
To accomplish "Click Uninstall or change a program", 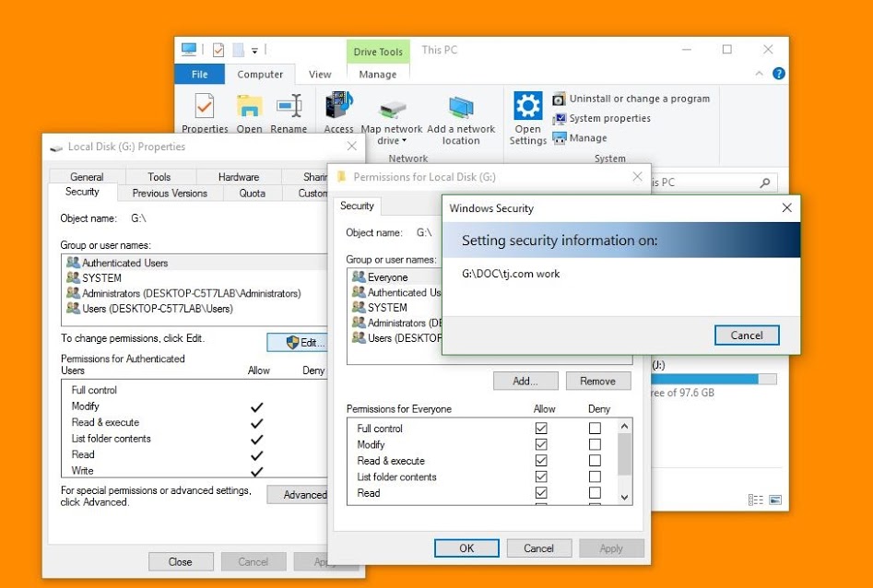I will [639, 99].
